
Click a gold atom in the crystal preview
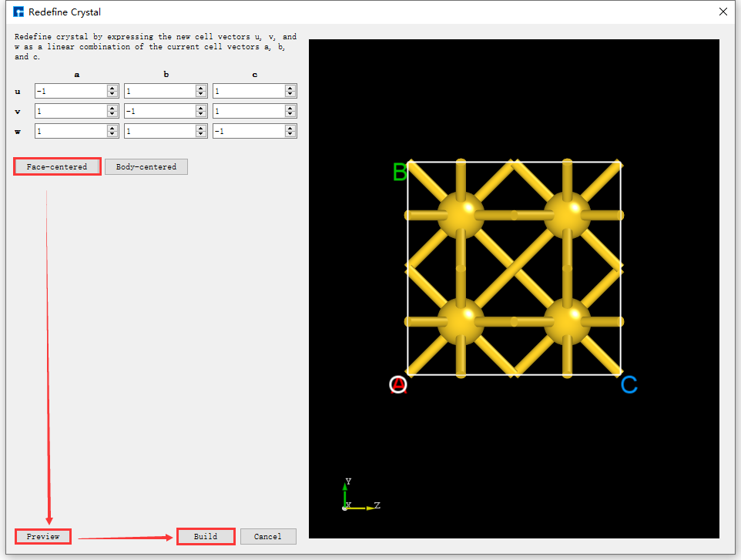tap(462, 215)
